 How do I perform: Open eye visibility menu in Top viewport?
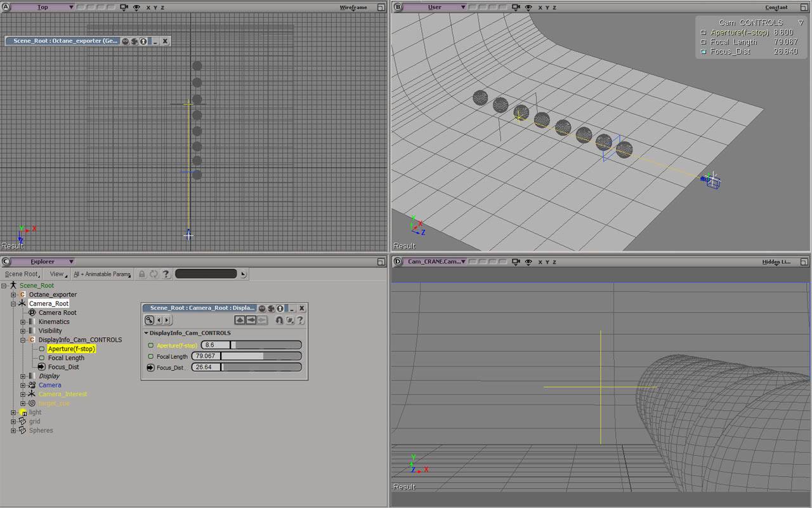coord(136,8)
